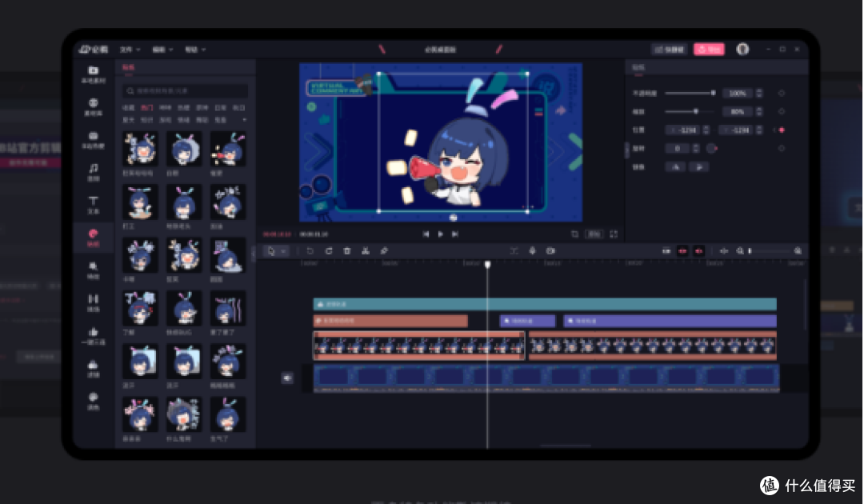Image resolution: width=864 pixels, height=504 pixels.
Task: Click the crop icon below preview
Action: pyautogui.click(x=574, y=234)
